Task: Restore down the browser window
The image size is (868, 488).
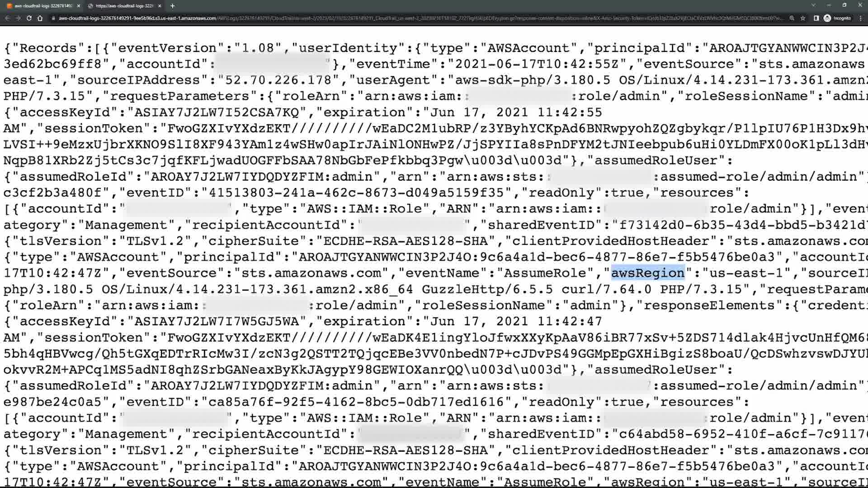Action: 844,5
